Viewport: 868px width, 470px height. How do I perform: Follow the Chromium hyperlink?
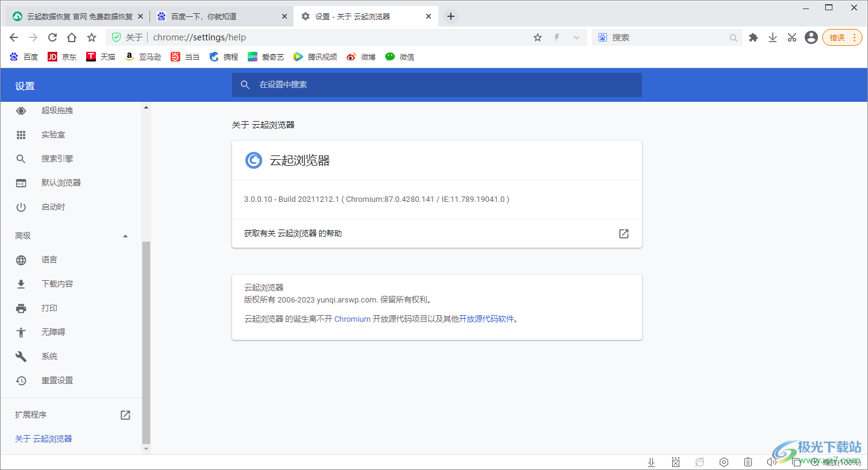pos(352,319)
